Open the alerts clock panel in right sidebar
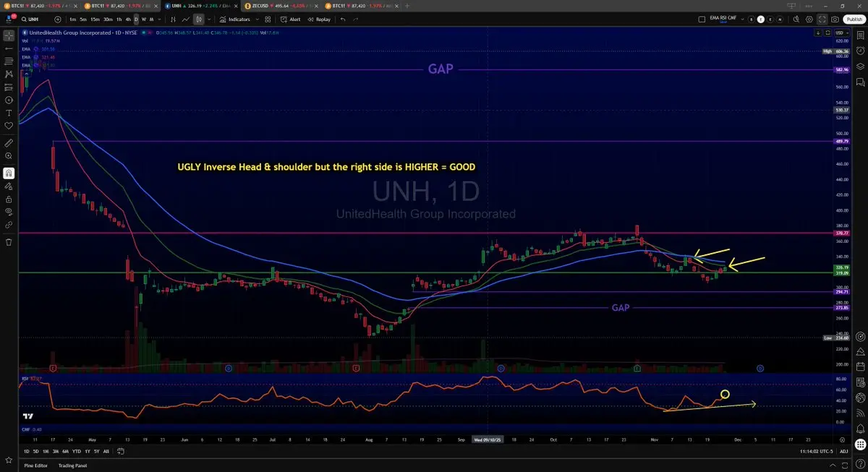Viewport: 868px width, 472px height. pos(861,51)
